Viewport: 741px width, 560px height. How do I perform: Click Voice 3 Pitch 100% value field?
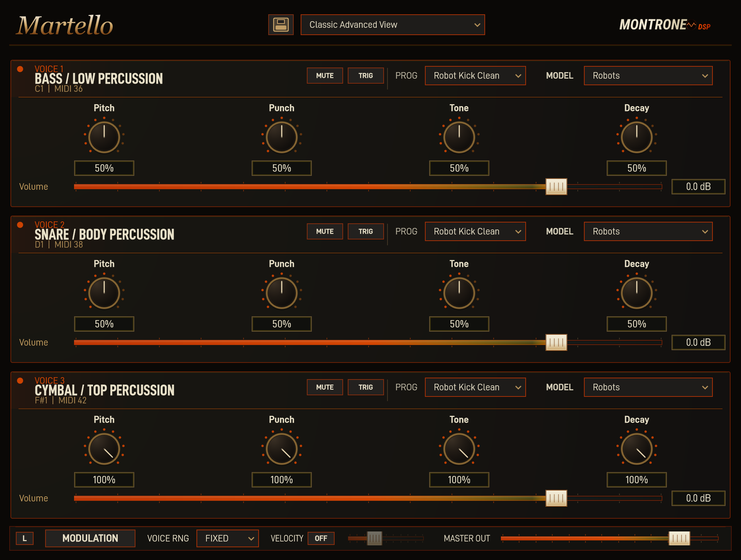[104, 480]
